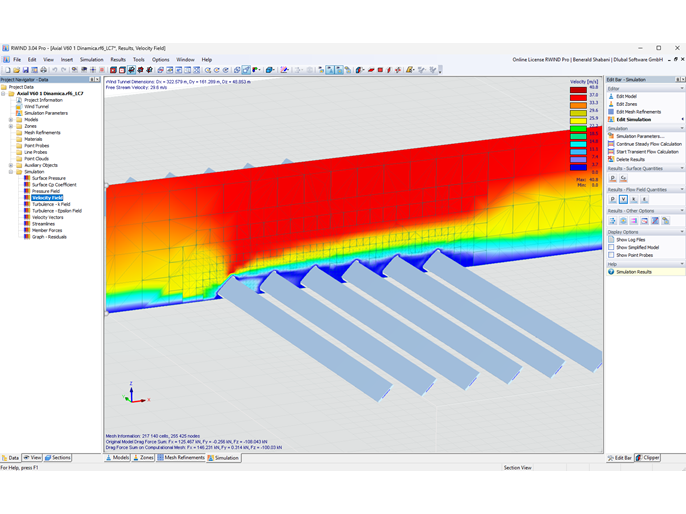Select Graph - Residuals in the navigator tree

49,237
